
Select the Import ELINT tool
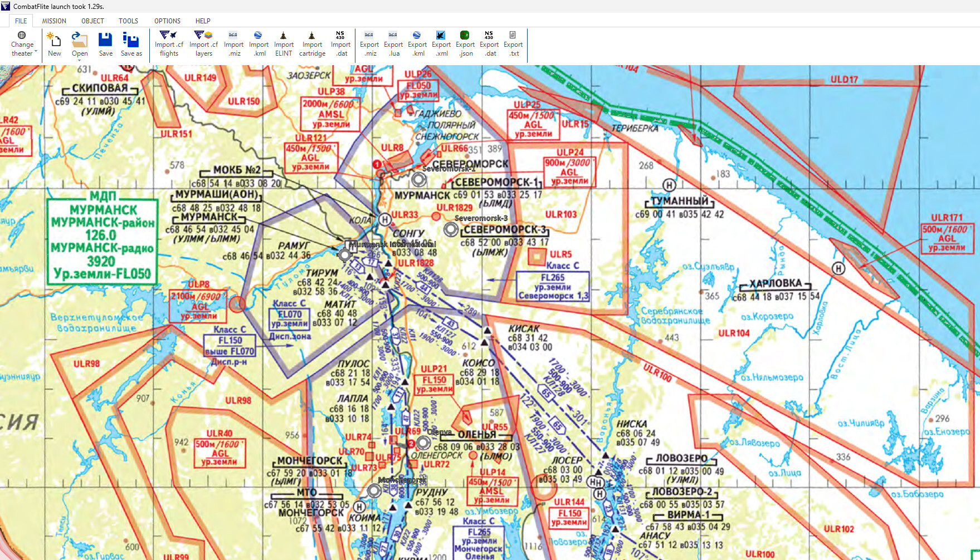284,44
